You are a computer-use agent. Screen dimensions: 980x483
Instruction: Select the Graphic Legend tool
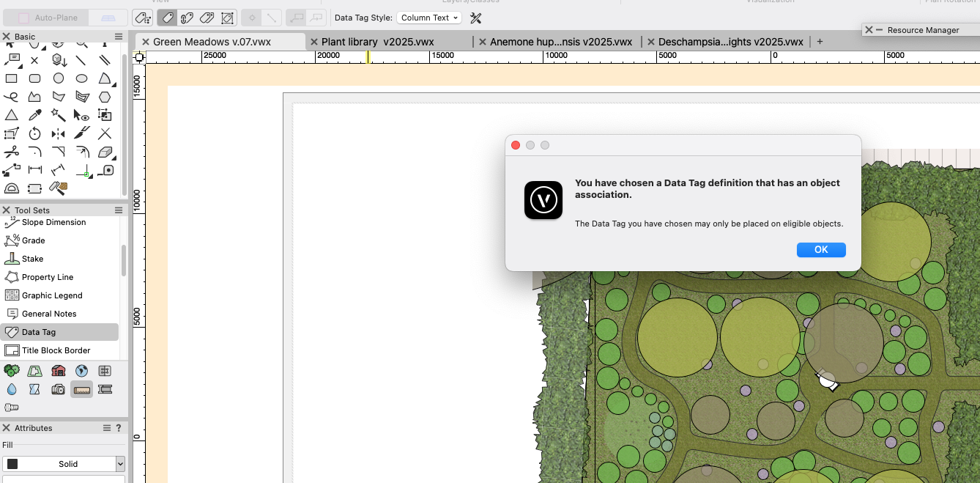click(52, 295)
